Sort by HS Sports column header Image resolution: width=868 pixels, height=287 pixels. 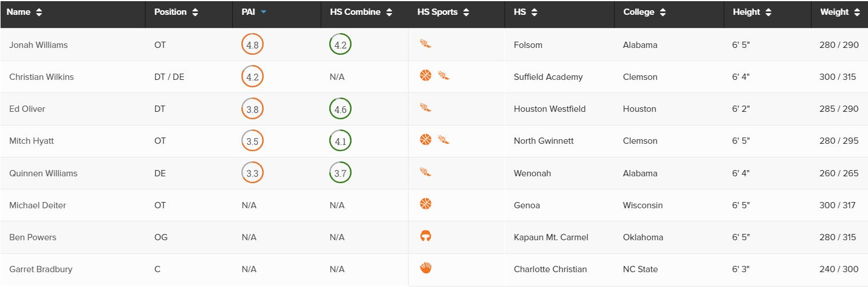click(443, 12)
